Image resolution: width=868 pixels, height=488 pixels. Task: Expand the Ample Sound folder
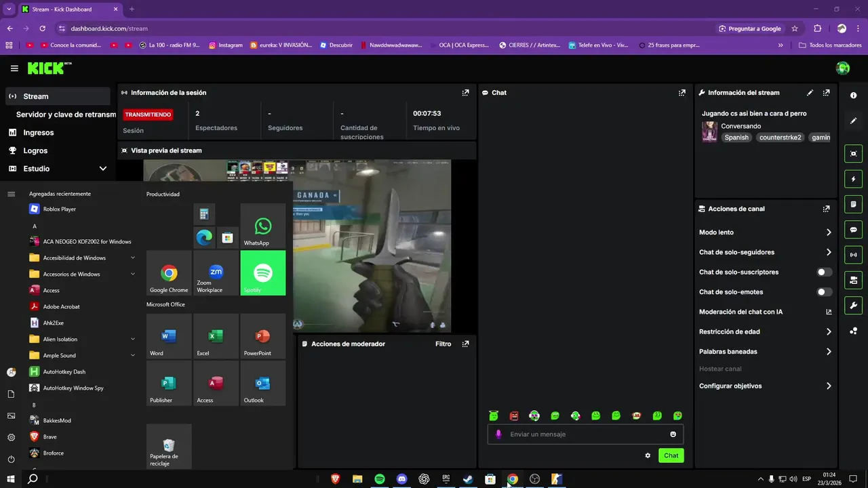tap(81, 355)
